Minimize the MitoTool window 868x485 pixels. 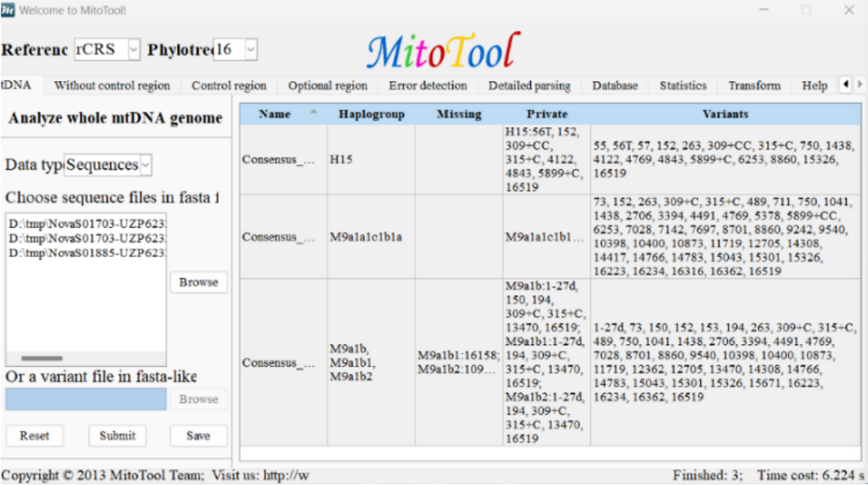point(764,10)
